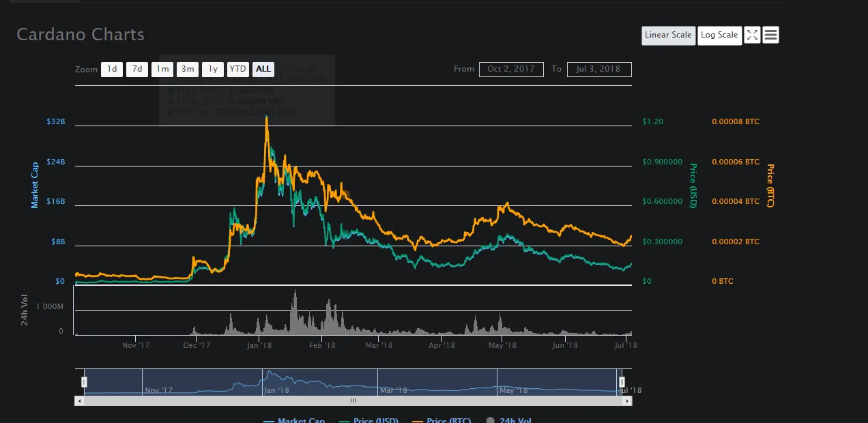Grab the right navigator range handle

pyautogui.click(x=622, y=382)
